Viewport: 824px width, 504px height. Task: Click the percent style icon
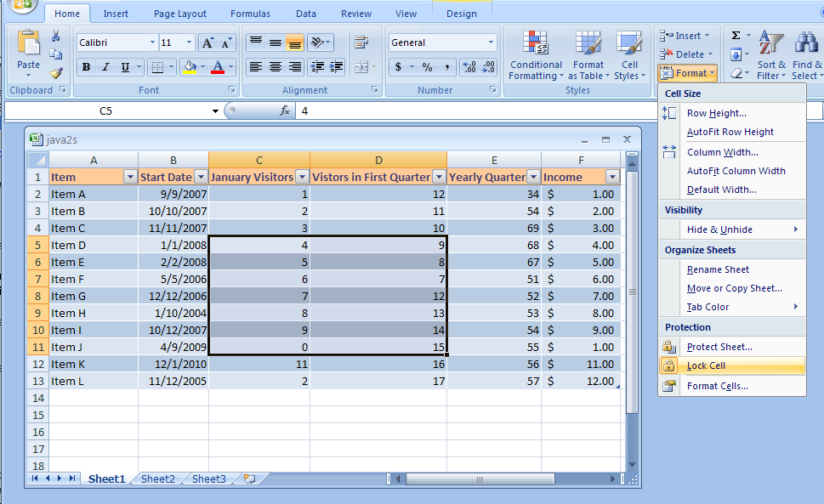[427, 67]
